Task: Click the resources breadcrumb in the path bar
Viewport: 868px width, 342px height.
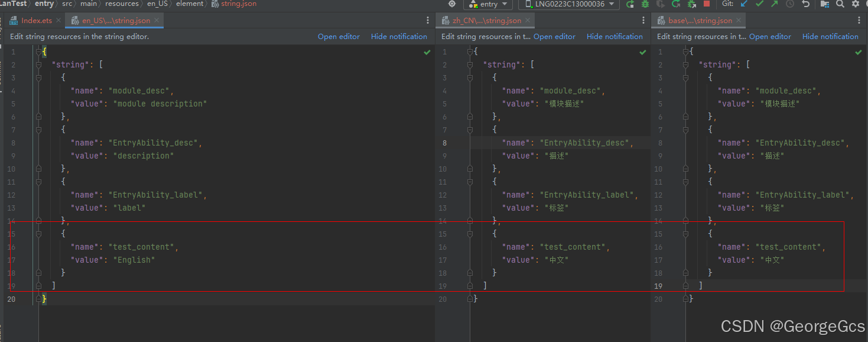Action: [x=122, y=4]
